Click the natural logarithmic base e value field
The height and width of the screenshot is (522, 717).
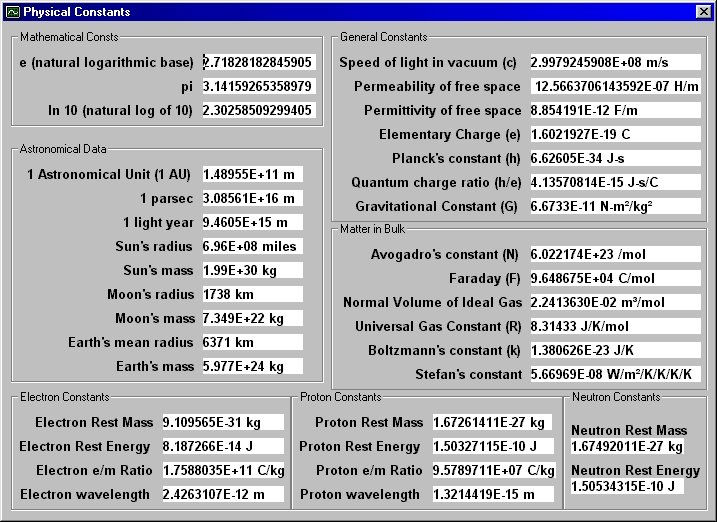(259, 62)
